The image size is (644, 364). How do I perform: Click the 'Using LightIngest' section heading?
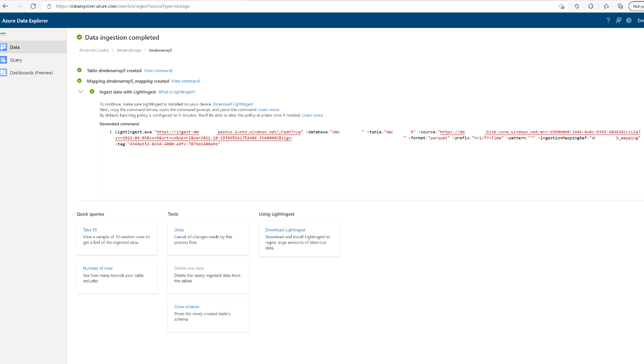(277, 214)
